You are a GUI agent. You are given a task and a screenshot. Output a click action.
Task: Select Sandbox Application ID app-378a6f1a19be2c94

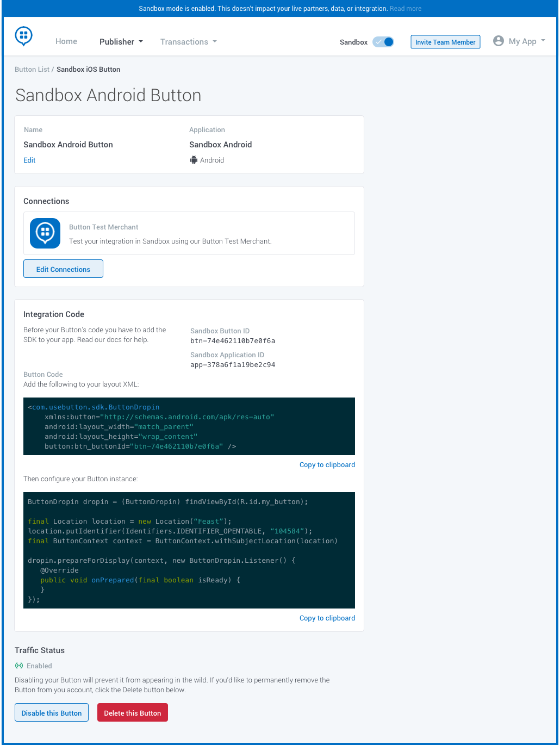233,365
